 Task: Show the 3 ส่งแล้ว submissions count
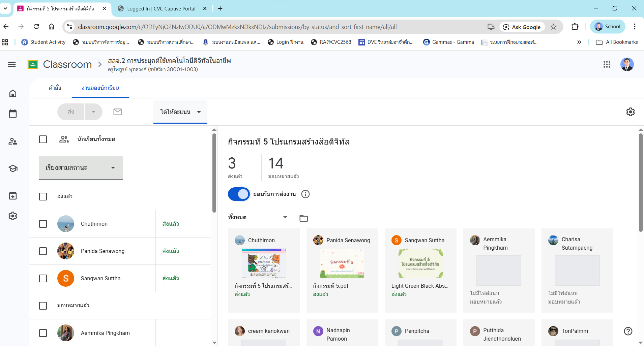point(235,167)
